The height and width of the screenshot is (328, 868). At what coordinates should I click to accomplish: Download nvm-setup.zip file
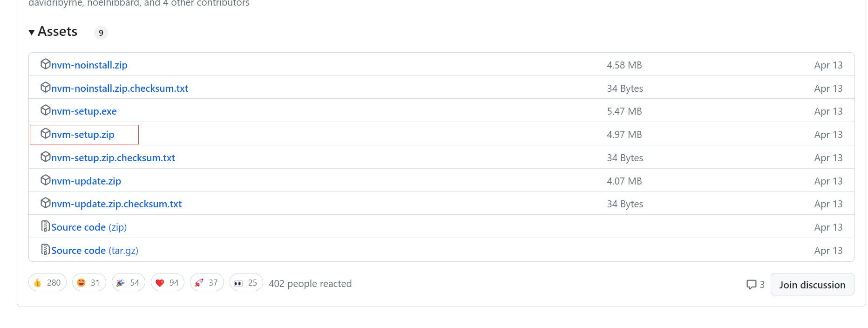tap(82, 135)
